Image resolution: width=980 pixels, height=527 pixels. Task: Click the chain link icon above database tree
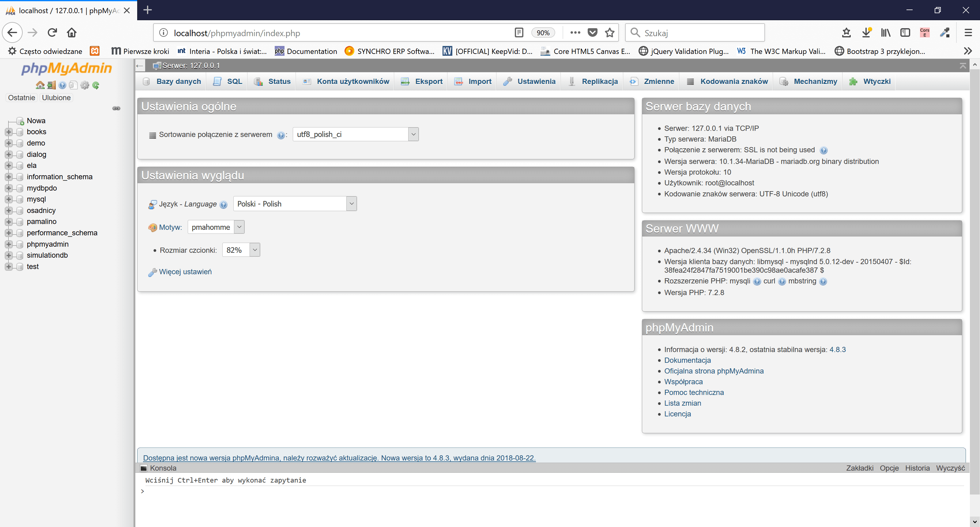pos(116,108)
